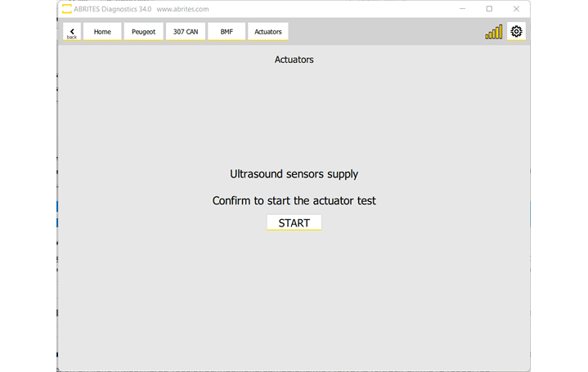Open the BMF breadcrumb
The image size is (588, 372).
tap(227, 32)
